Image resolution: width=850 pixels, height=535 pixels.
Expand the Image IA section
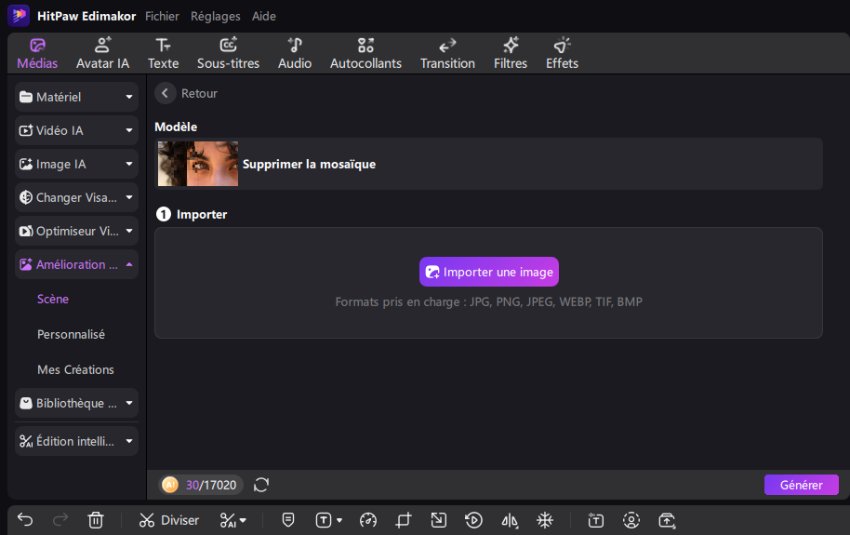tap(76, 164)
